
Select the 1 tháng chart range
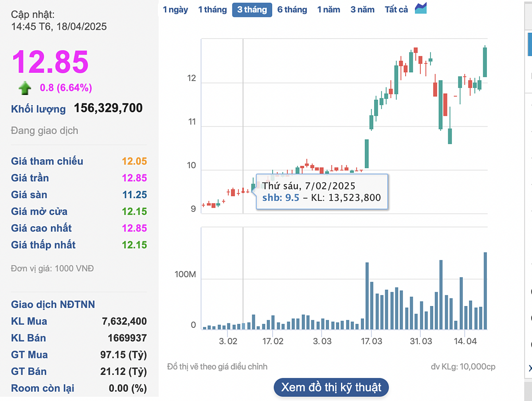coord(212,9)
